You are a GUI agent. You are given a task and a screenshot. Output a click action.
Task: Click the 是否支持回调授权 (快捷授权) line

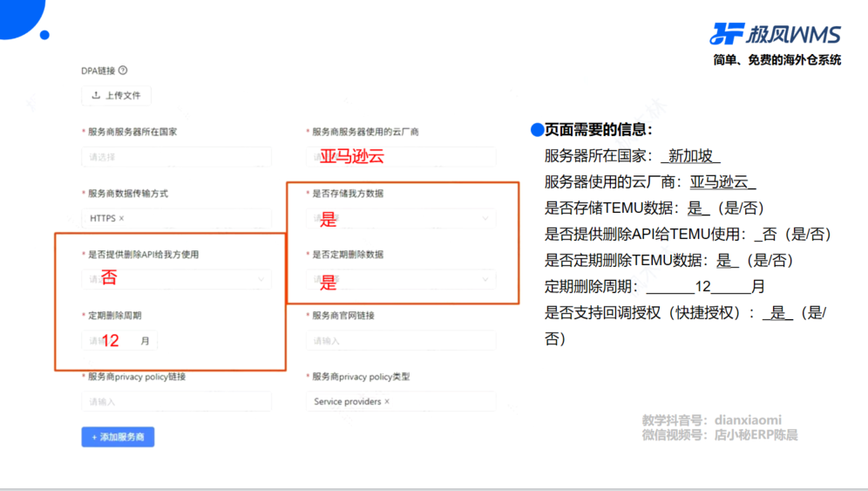coord(685,325)
